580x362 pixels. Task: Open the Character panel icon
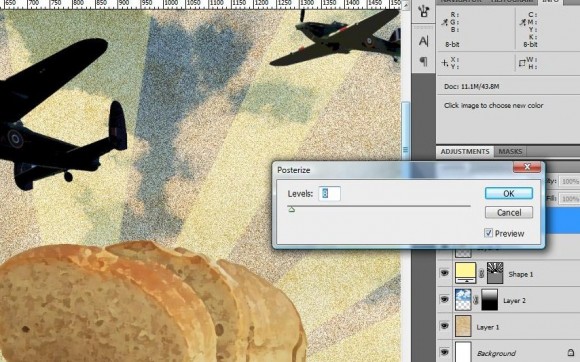click(424, 41)
